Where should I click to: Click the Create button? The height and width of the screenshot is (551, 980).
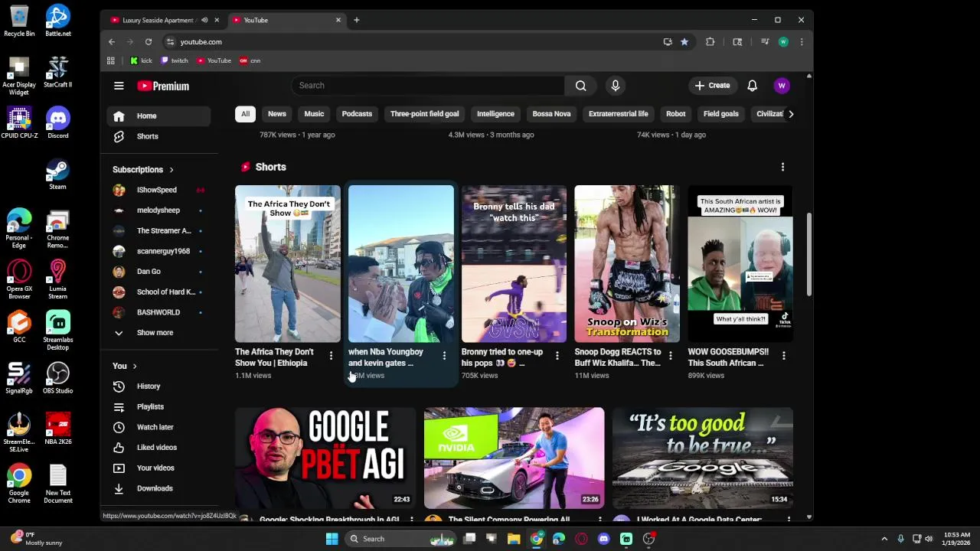(x=712, y=86)
